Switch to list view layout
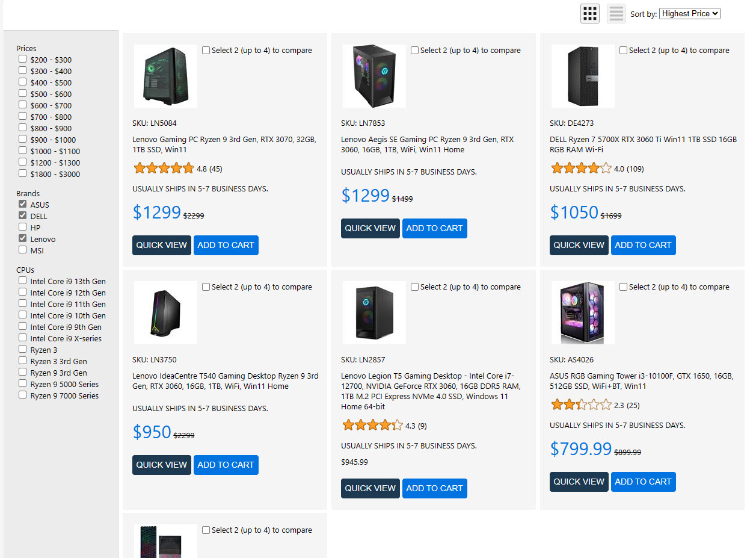The height and width of the screenshot is (558, 756). 616,13
